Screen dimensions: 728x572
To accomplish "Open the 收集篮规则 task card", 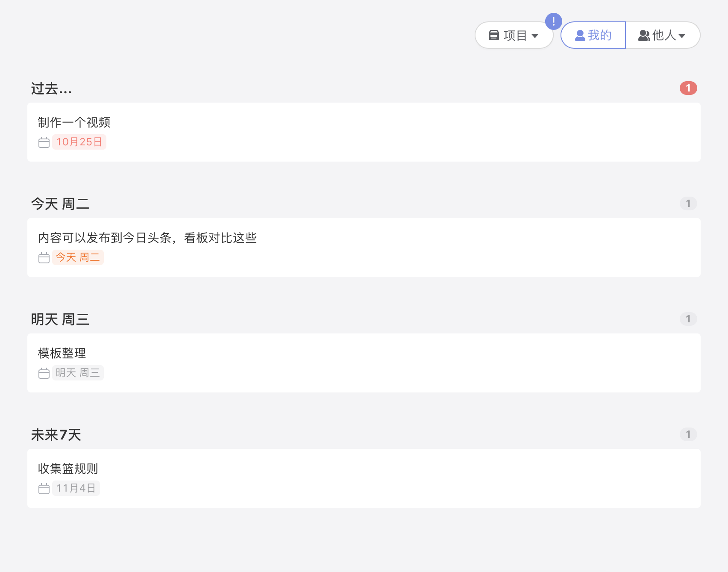I will click(x=68, y=469).
